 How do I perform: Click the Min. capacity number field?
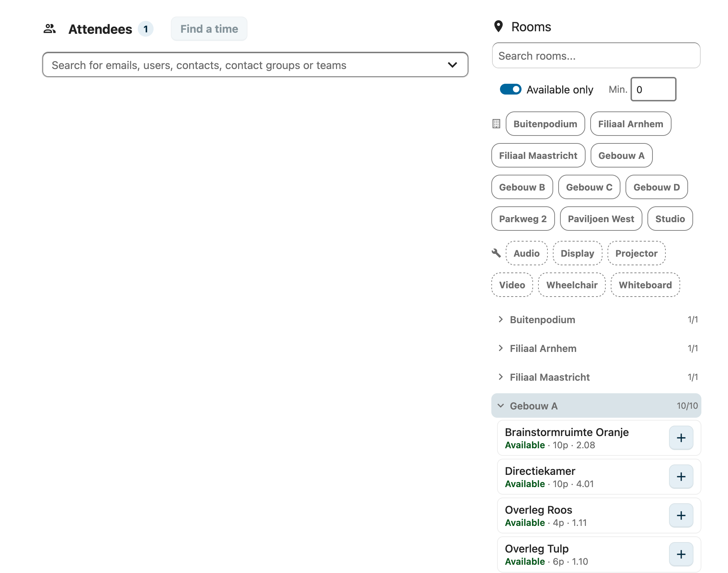pos(653,90)
